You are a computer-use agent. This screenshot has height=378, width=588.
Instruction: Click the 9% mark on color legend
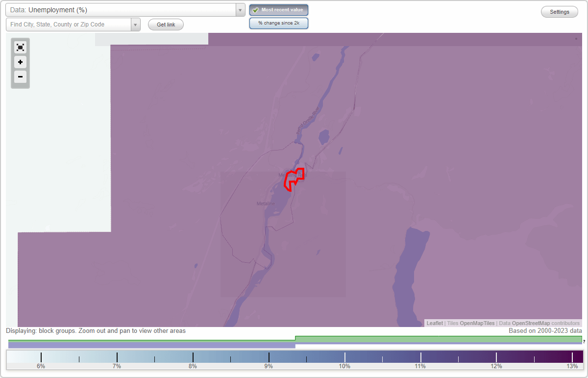(x=269, y=366)
